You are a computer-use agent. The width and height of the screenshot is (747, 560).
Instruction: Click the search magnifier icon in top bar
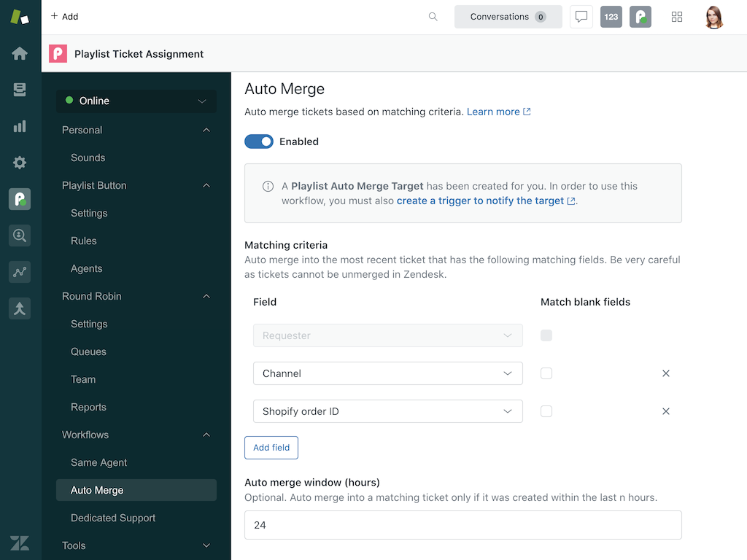coord(433,17)
